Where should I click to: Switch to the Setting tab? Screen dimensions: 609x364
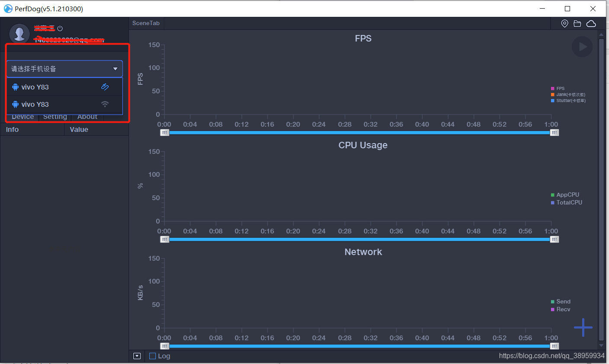(55, 117)
